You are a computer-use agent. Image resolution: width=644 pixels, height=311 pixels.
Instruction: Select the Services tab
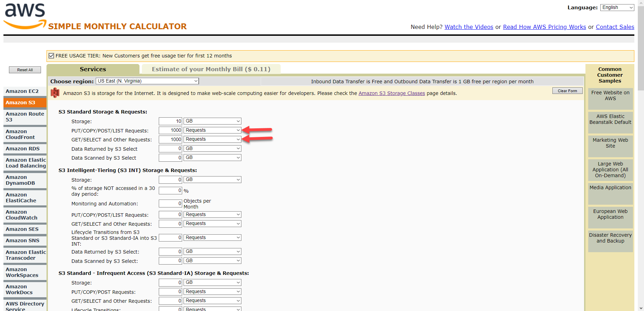click(93, 69)
